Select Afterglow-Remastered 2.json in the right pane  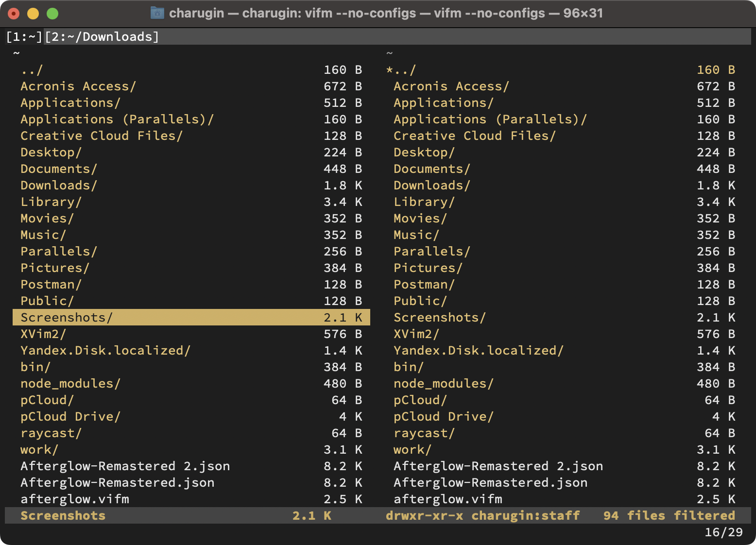point(565,466)
